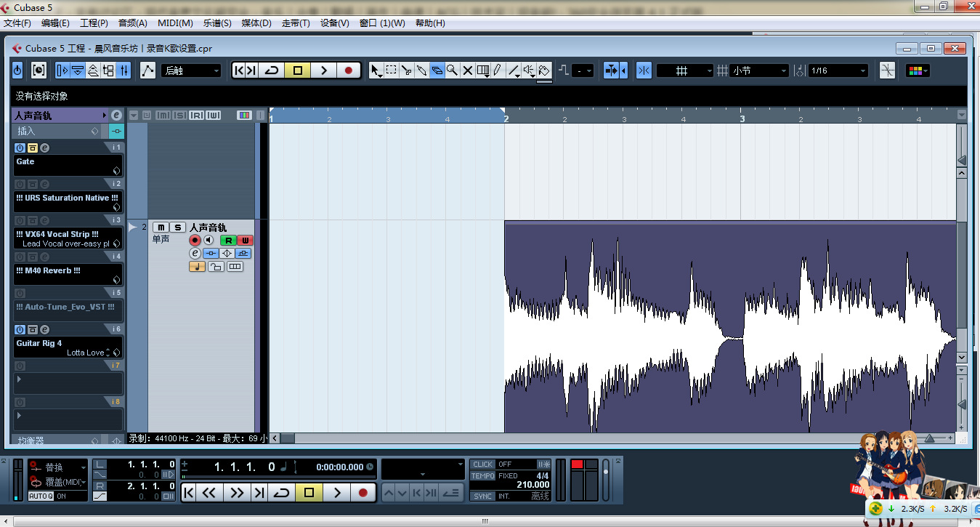Open record mode dropdown 替换 in transport

65,467
